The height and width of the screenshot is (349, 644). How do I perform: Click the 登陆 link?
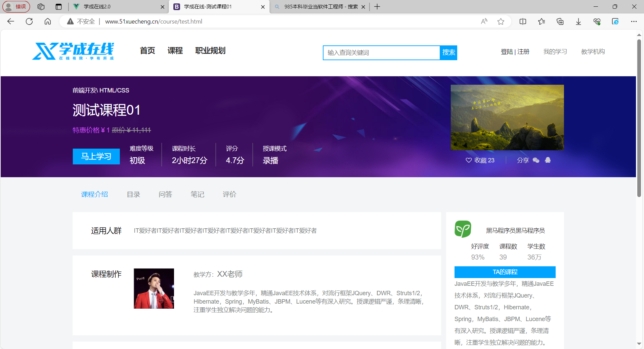(507, 52)
